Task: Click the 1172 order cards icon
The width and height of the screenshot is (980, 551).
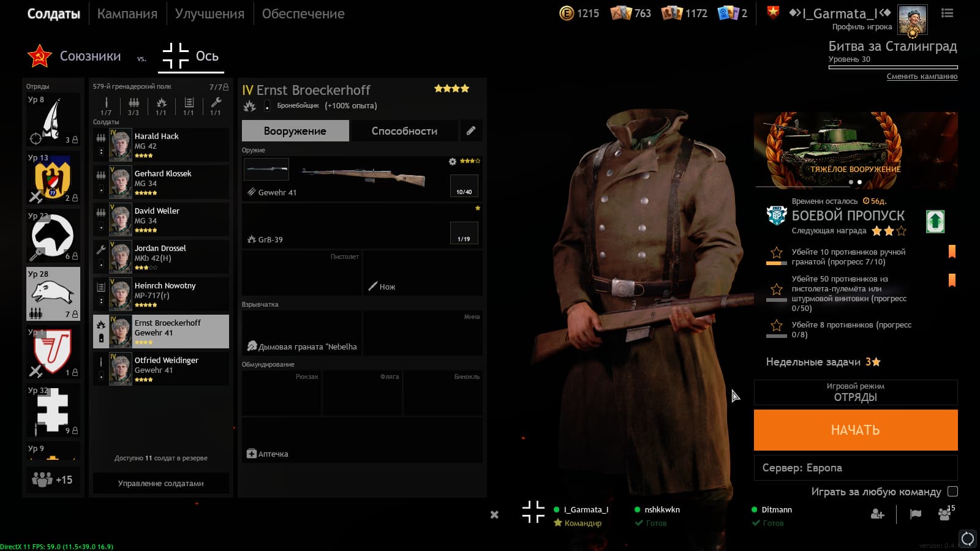Action: point(672,13)
